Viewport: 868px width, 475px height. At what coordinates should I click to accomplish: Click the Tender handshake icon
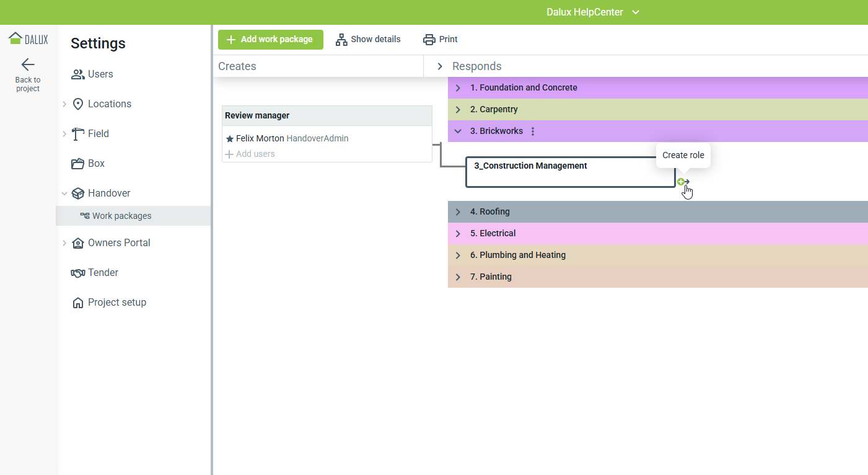tap(77, 273)
